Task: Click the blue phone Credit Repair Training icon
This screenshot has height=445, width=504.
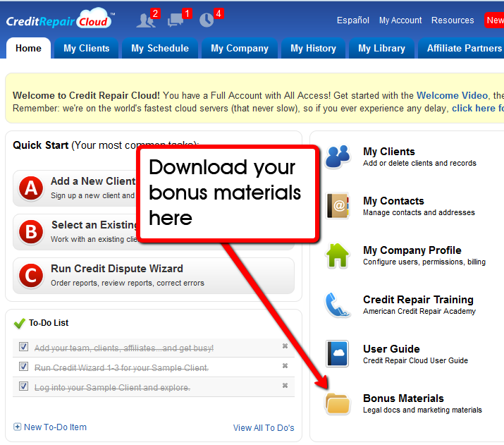Action: pyautogui.click(x=338, y=305)
